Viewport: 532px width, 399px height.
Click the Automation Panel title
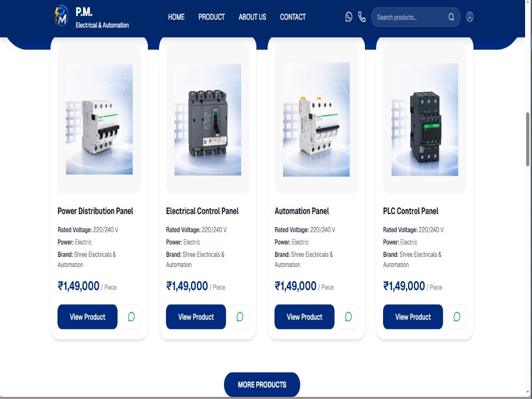click(302, 211)
